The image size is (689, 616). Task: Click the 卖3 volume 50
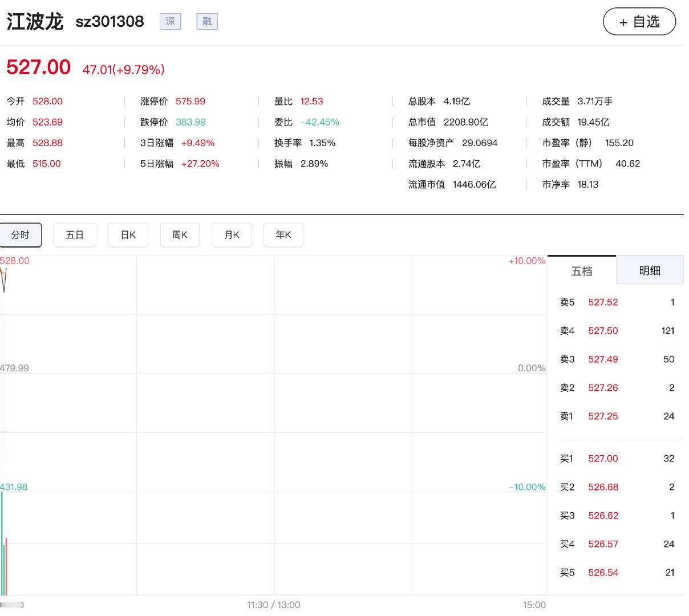tap(669, 359)
